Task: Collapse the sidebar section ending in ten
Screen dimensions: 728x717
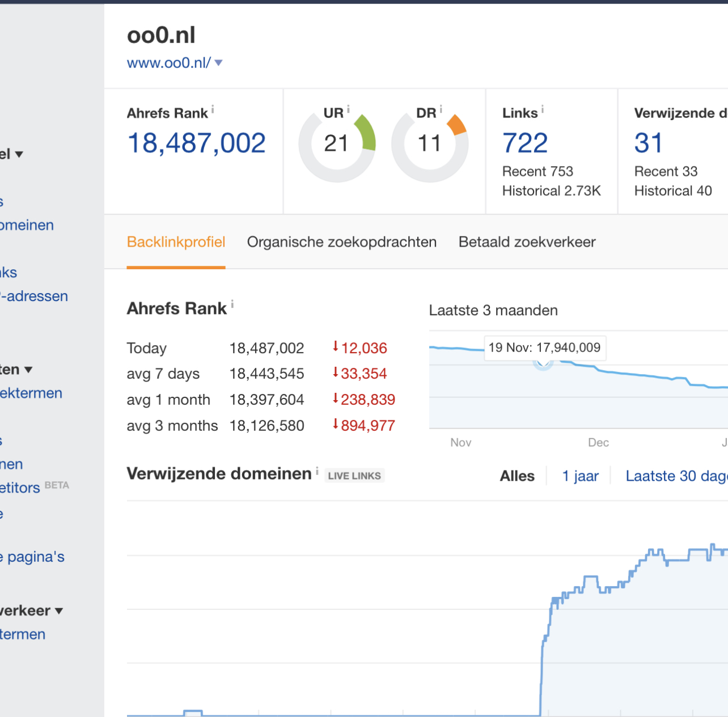Action: pyautogui.click(x=16, y=370)
